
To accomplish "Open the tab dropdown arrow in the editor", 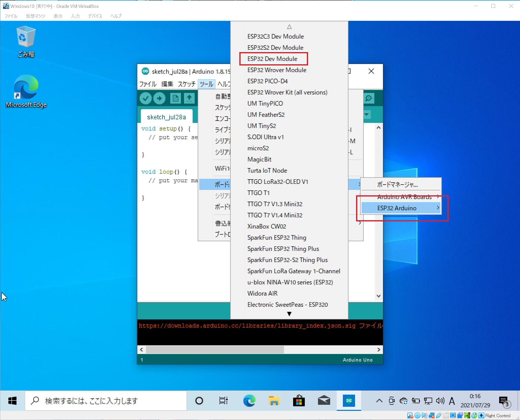I will pyautogui.click(x=367, y=115).
